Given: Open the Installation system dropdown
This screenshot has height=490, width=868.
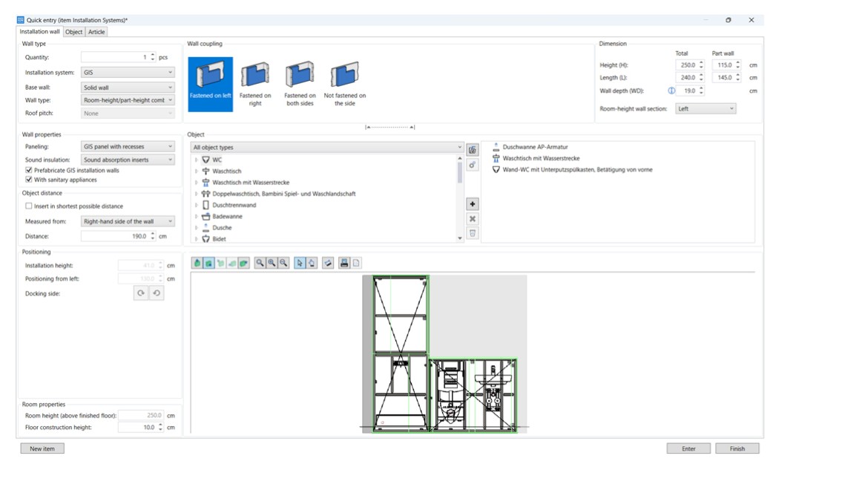Looking at the screenshot, I should pos(128,73).
